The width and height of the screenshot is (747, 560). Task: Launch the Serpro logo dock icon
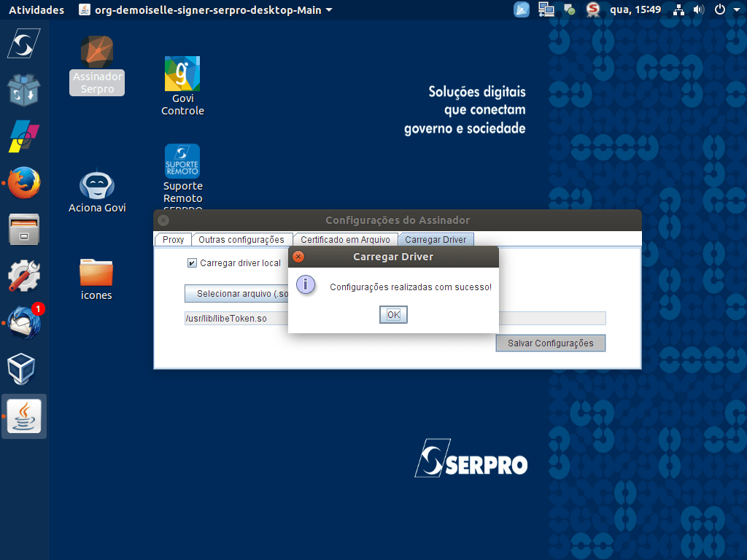[x=24, y=44]
